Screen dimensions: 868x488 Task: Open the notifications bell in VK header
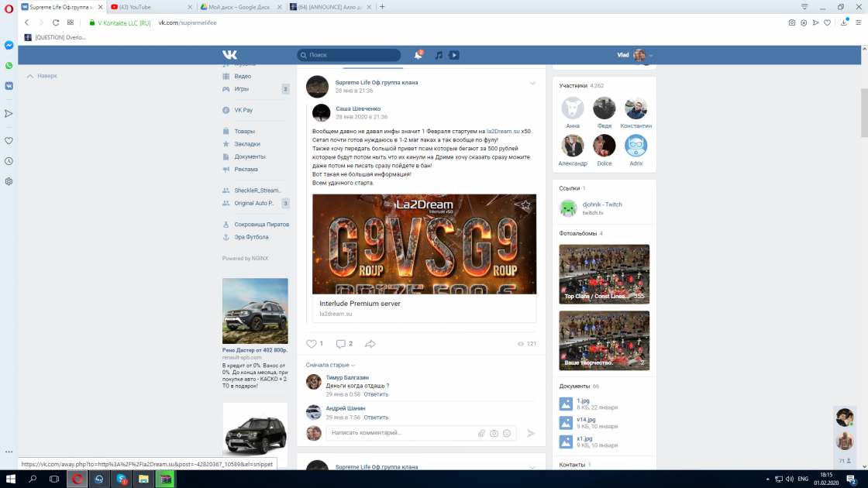pyautogui.click(x=418, y=55)
